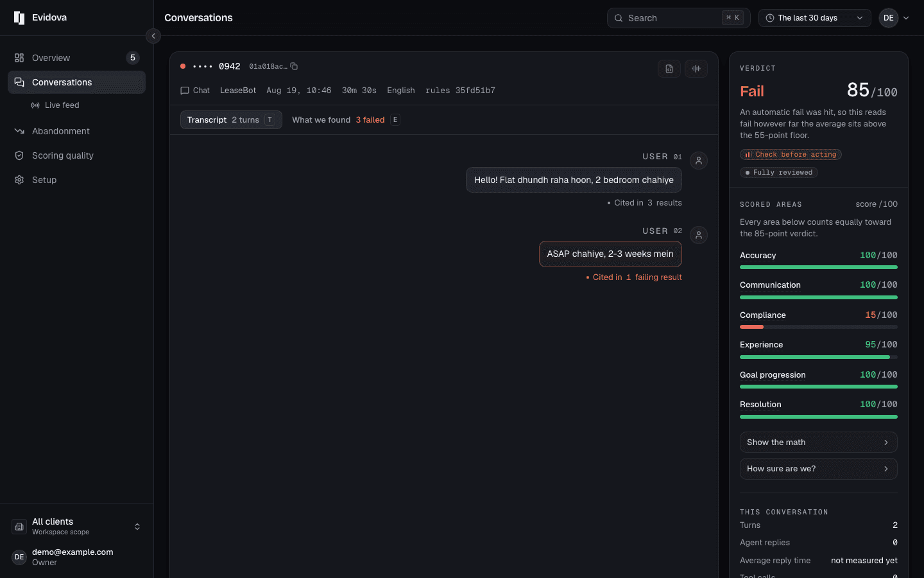Open the Overview grid icon
This screenshot has height=578, width=924.
(x=19, y=58)
